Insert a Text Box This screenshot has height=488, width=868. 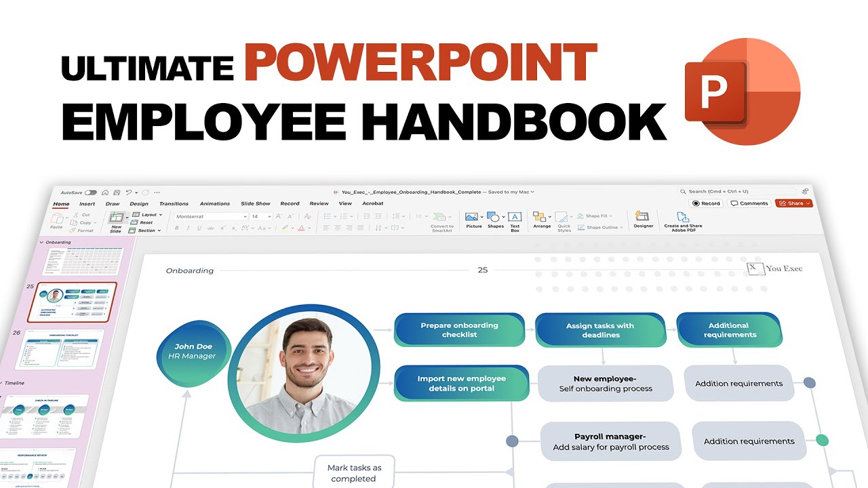tap(515, 222)
